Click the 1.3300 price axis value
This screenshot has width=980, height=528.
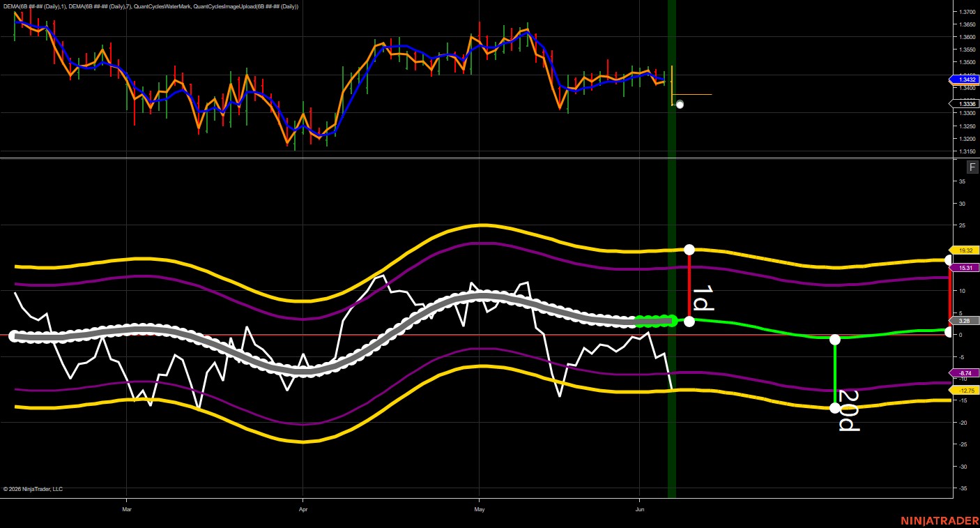point(967,113)
